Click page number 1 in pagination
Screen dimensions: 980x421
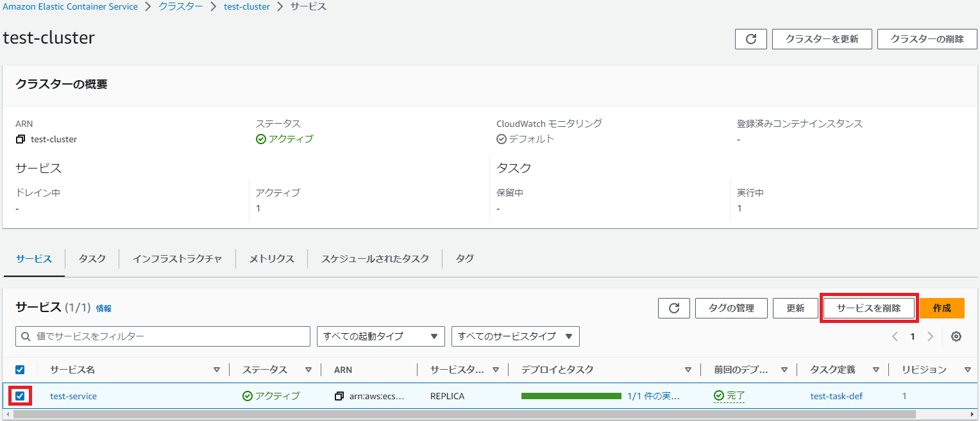coord(913,336)
